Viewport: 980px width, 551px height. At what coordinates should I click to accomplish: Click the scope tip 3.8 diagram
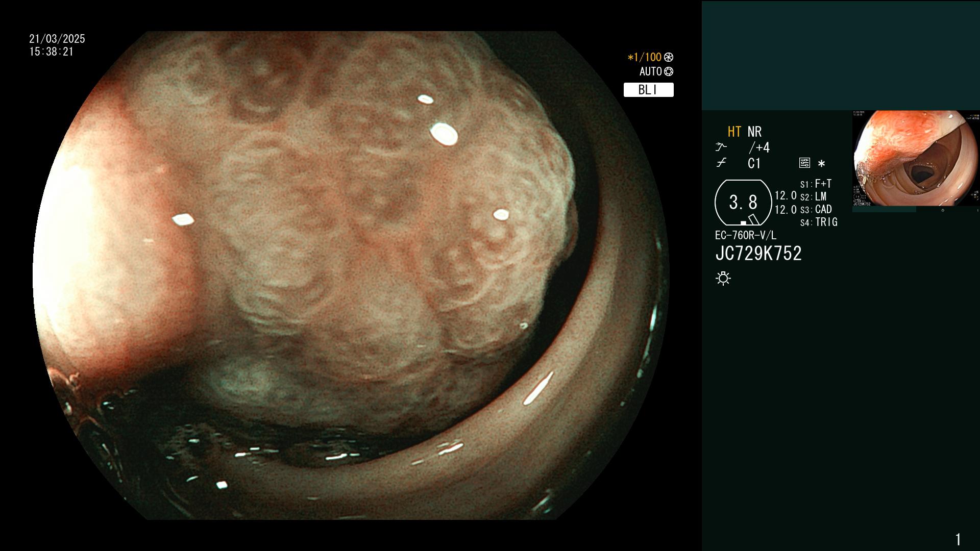[x=743, y=203]
